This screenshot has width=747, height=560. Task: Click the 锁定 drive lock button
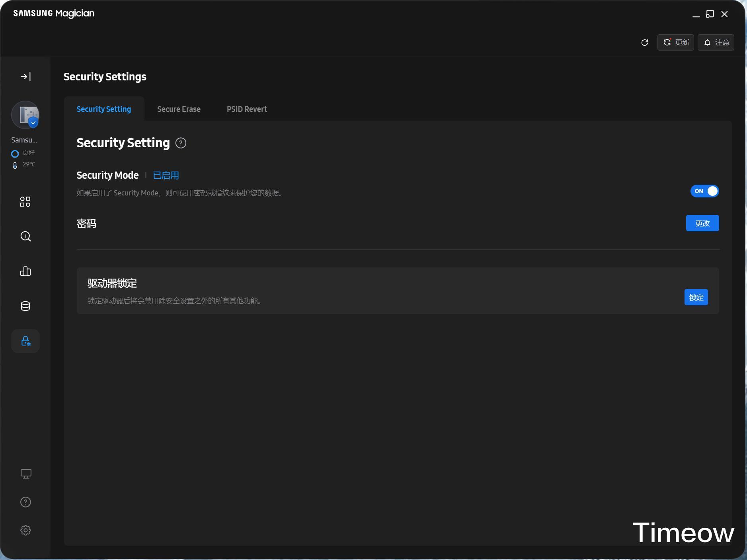point(696,297)
